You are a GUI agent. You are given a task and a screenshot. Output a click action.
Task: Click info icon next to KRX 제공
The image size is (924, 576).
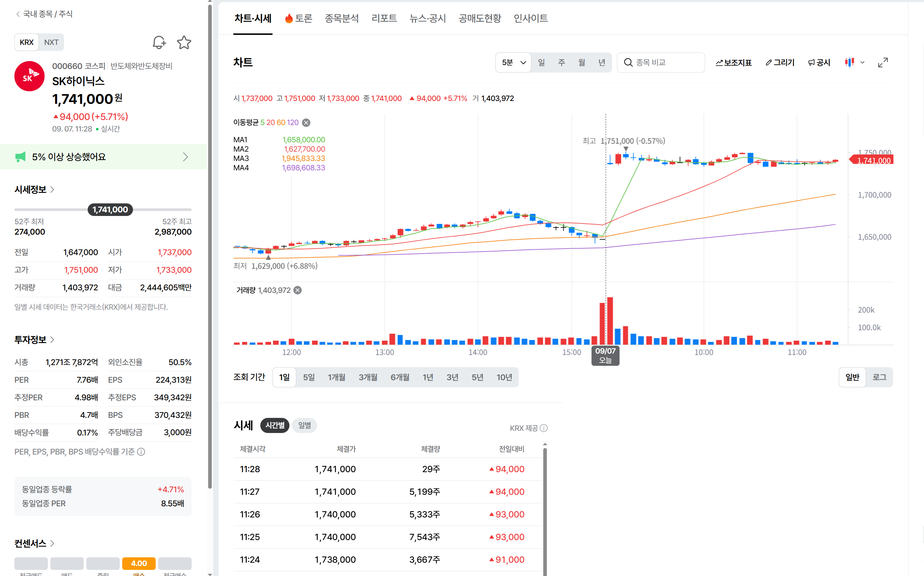[x=544, y=428]
